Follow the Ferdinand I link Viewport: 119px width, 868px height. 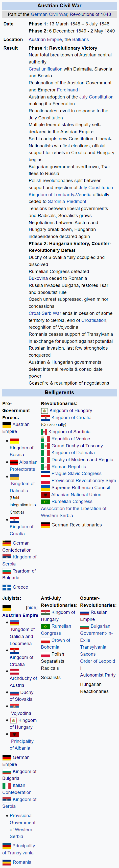(x=69, y=90)
